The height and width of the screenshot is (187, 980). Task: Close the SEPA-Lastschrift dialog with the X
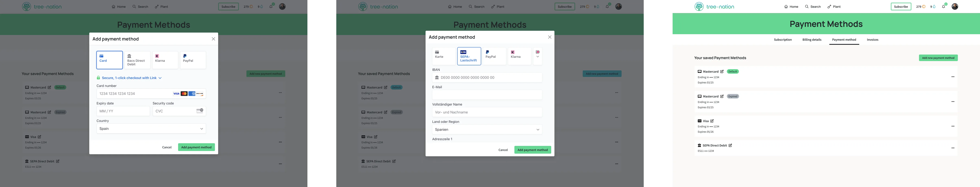click(550, 37)
